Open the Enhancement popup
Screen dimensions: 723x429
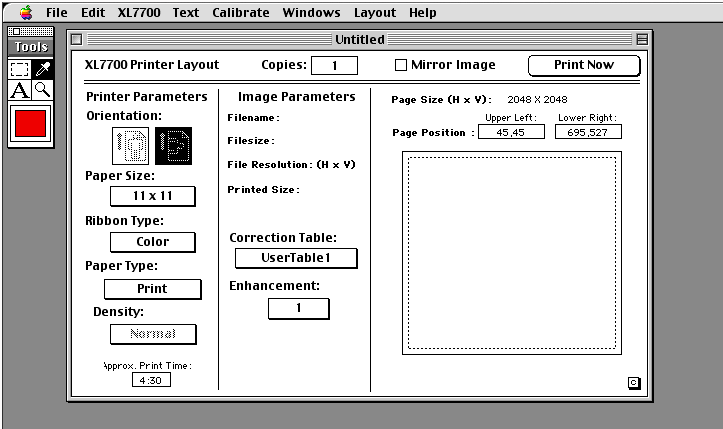click(299, 308)
